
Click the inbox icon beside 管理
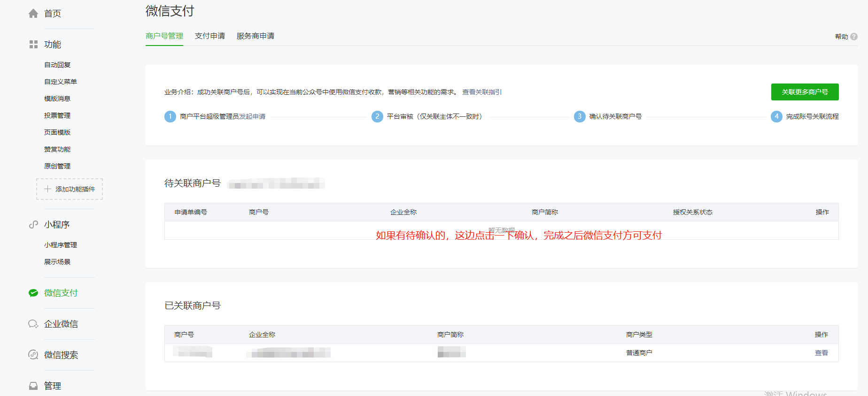point(33,386)
